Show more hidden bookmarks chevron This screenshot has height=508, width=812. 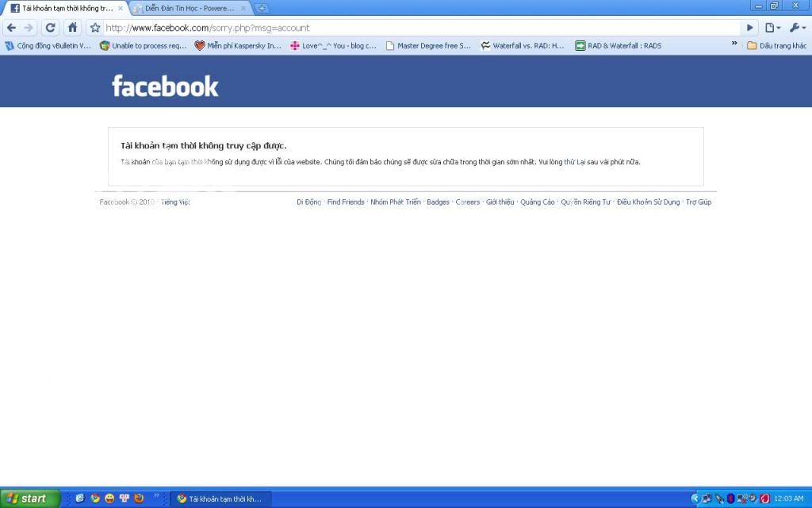(734, 44)
